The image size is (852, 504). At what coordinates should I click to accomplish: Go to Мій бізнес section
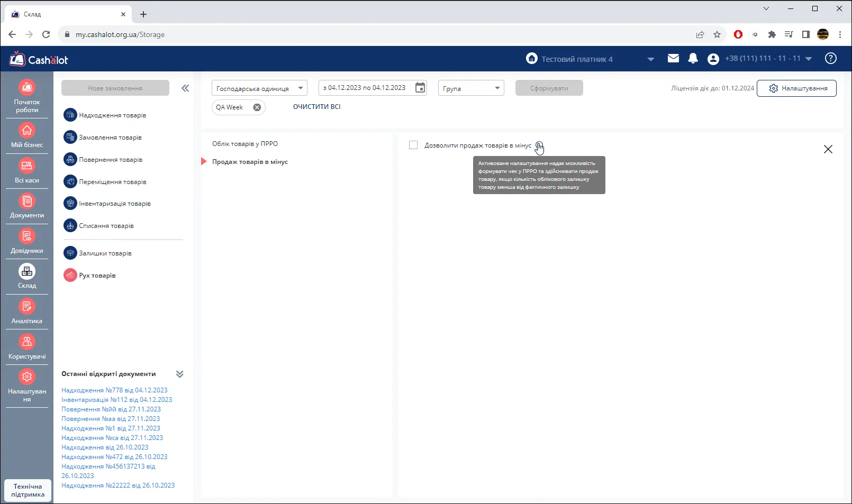pyautogui.click(x=27, y=135)
